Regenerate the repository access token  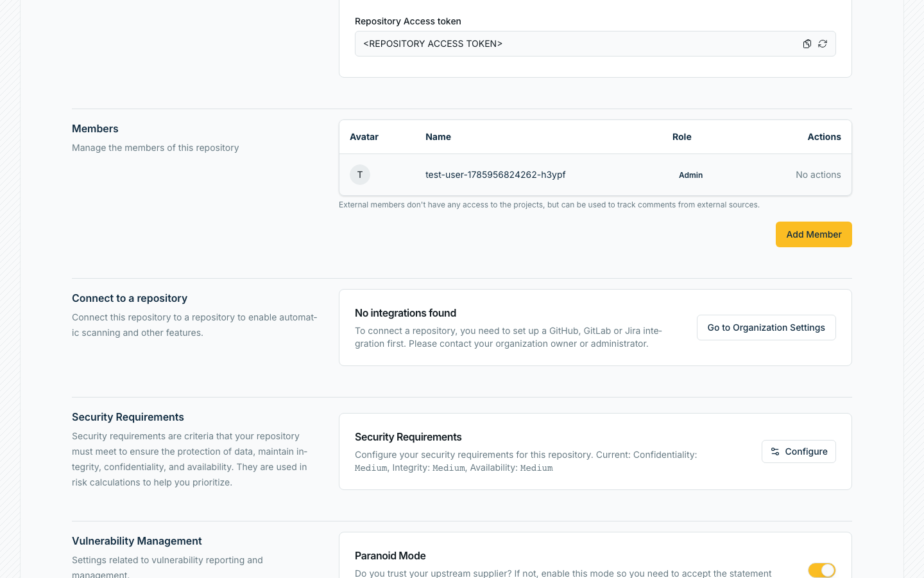click(823, 44)
